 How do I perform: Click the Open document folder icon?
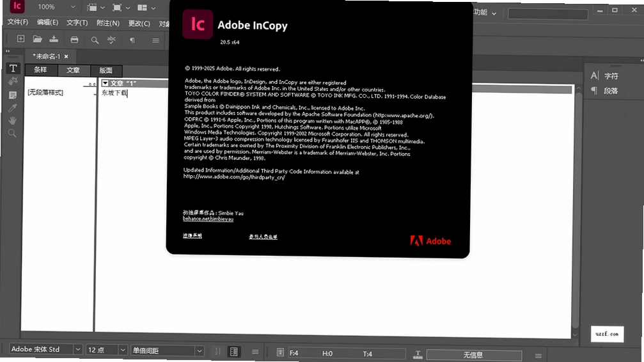tap(37, 39)
